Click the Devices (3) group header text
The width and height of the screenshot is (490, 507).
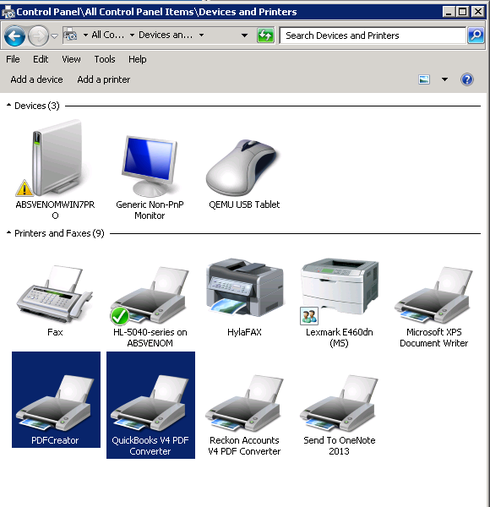[x=37, y=106]
